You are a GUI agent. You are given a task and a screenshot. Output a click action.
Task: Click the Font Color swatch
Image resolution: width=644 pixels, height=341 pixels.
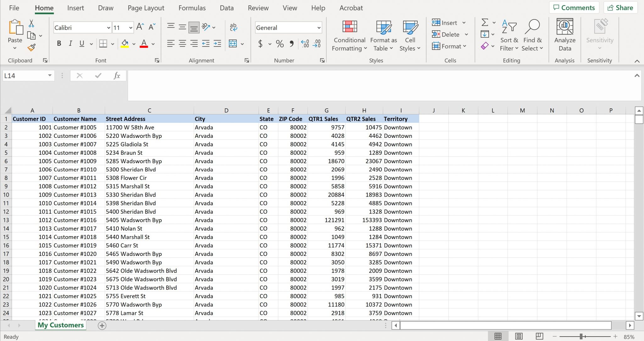144,43
